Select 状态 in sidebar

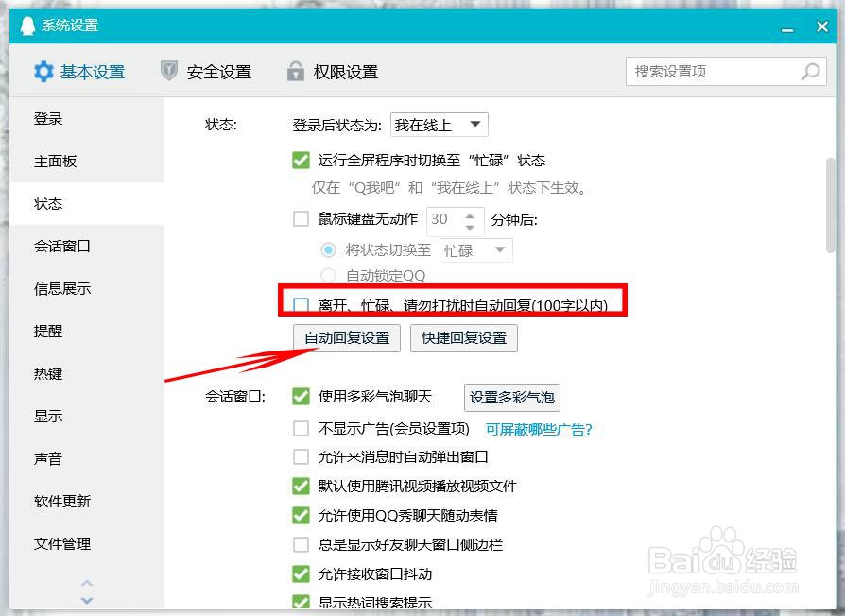[87, 204]
